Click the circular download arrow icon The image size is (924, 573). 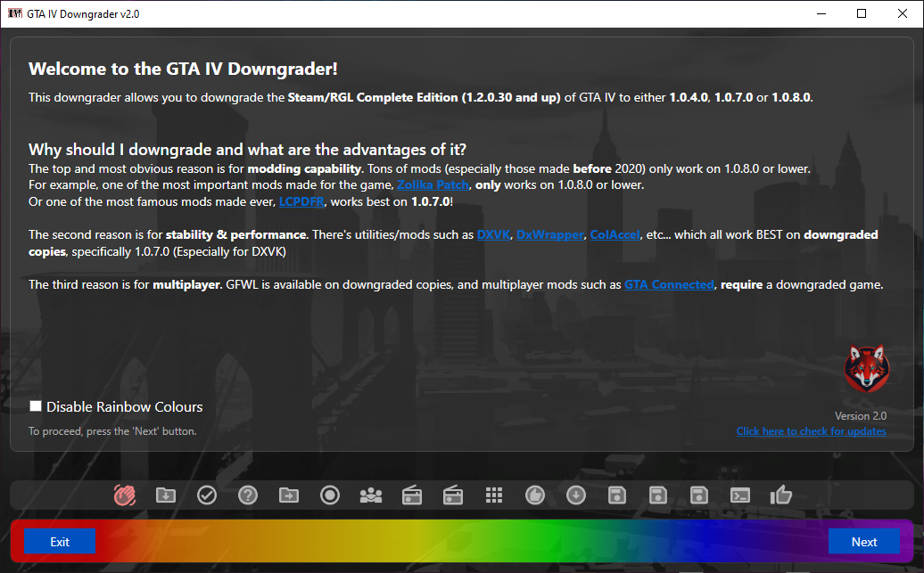(576, 495)
